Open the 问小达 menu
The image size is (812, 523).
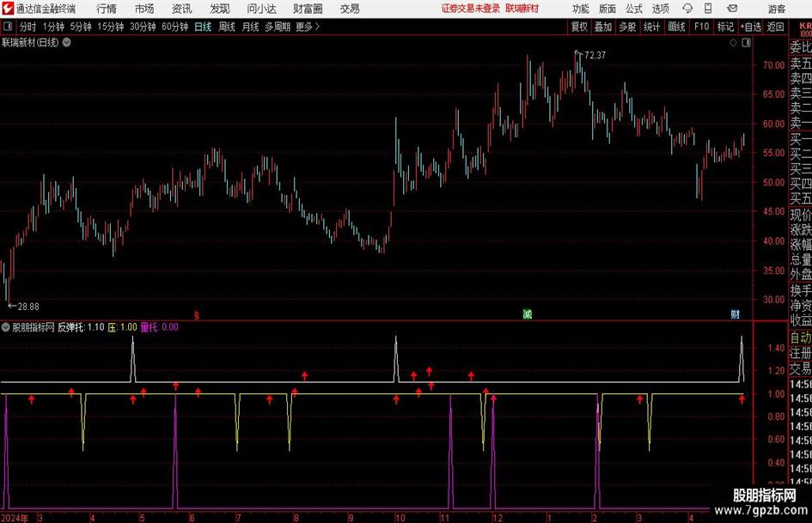[x=261, y=9]
